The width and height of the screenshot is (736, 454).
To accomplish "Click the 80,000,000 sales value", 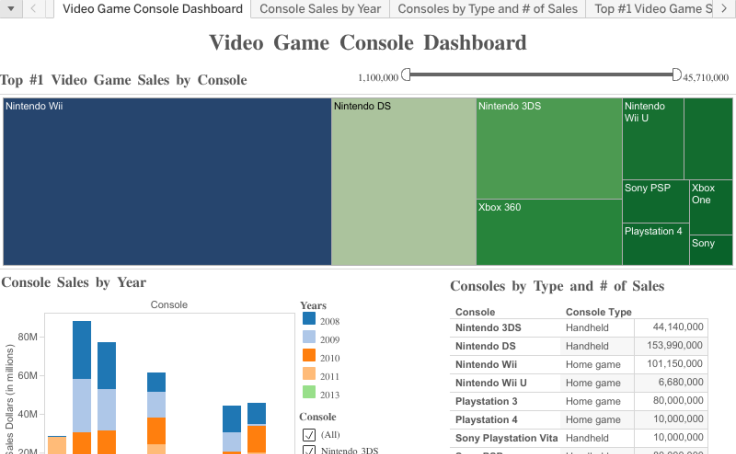I will point(678,400).
